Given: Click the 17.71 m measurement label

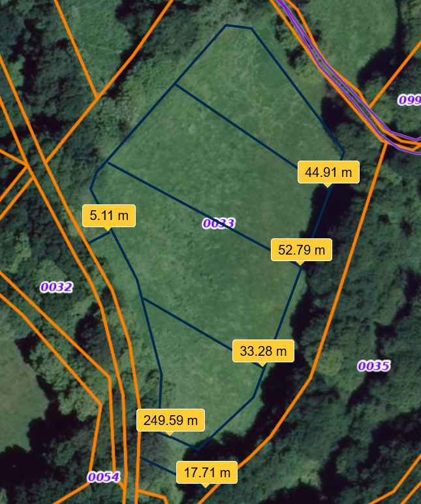Looking at the screenshot, I should coord(207,473).
